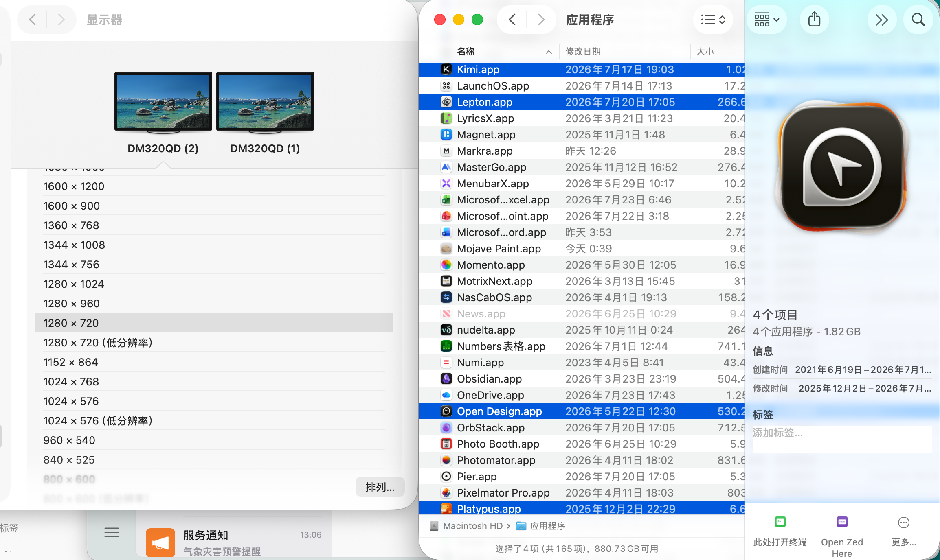The image size is (940, 560).
Task: Open the list view options dropdown in Finder
Action: pos(713,20)
